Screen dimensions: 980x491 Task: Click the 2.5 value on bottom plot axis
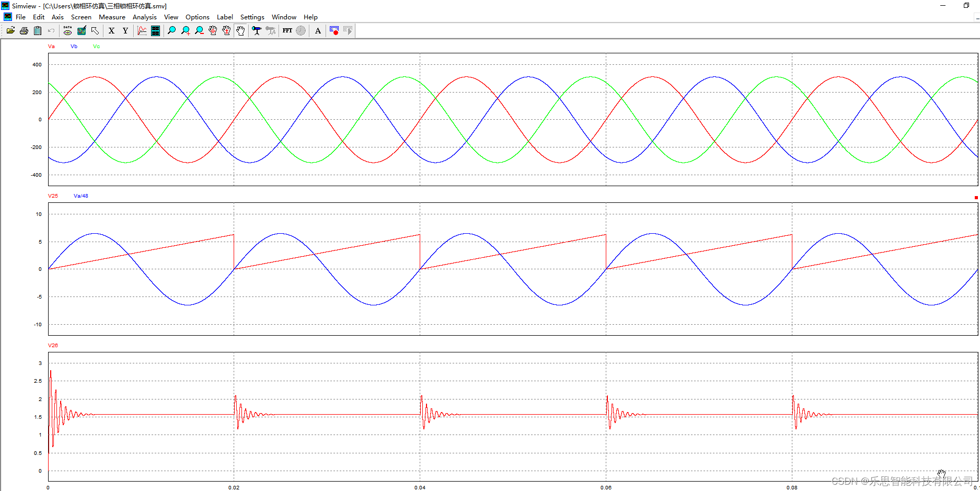point(38,381)
